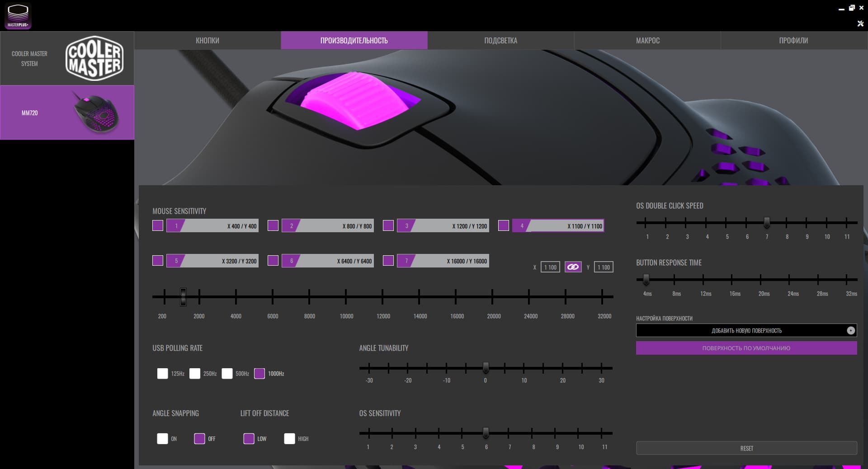Toggle the checkbox for DPI level 7
868x469 pixels.
click(x=388, y=261)
